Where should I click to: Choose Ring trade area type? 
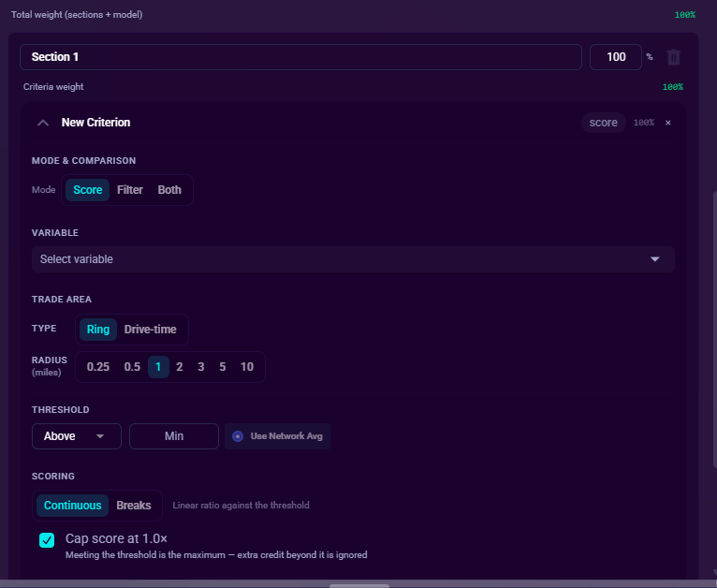click(x=98, y=330)
